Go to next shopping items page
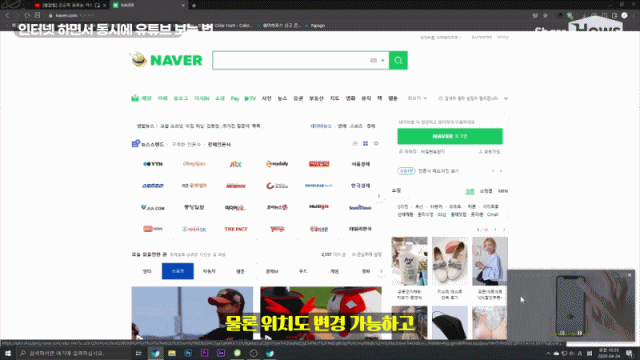The width and height of the screenshot is (640, 360). click(x=504, y=230)
